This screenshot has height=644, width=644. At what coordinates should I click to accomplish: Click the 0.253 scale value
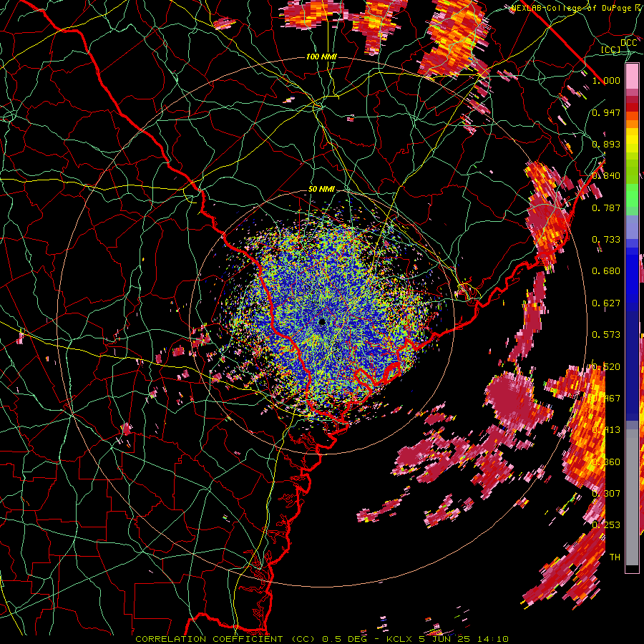(x=606, y=525)
